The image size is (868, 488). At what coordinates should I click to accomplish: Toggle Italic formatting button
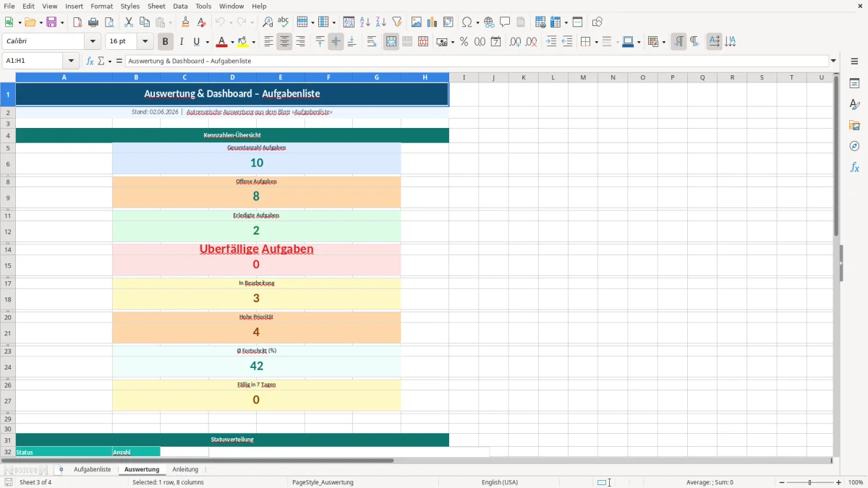pyautogui.click(x=182, y=42)
